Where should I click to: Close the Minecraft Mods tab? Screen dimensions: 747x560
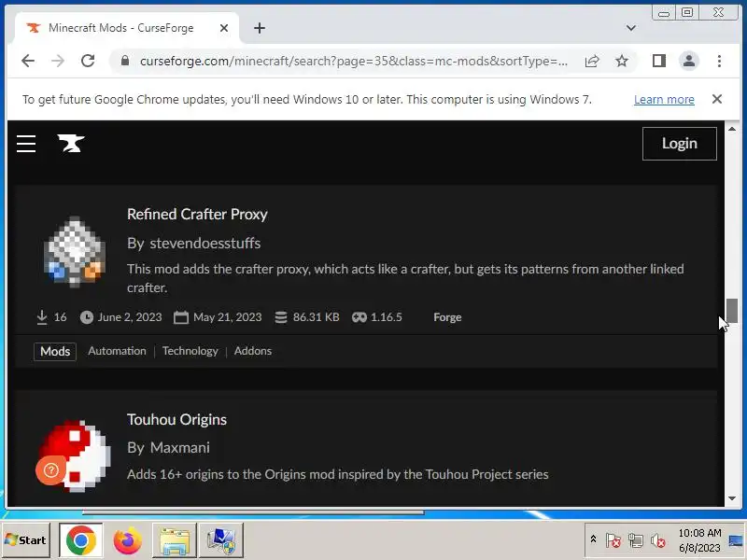pyautogui.click(x=223, y=28)
